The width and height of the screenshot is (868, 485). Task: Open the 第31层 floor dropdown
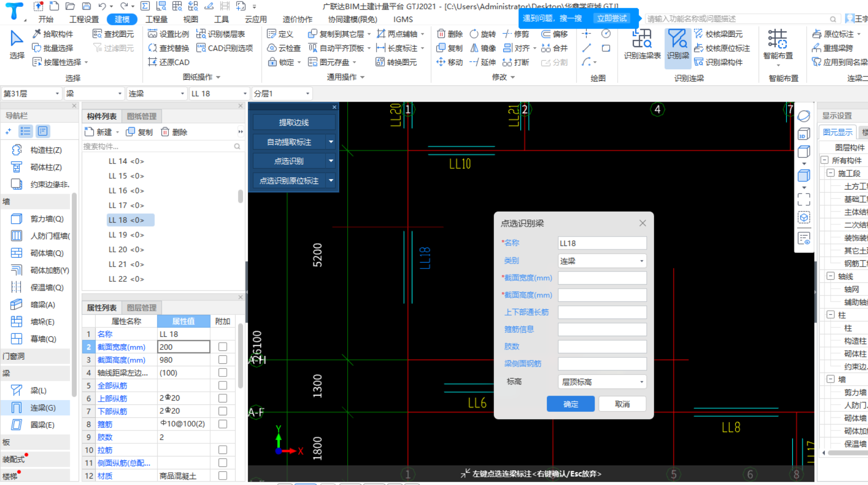(31, 93)
